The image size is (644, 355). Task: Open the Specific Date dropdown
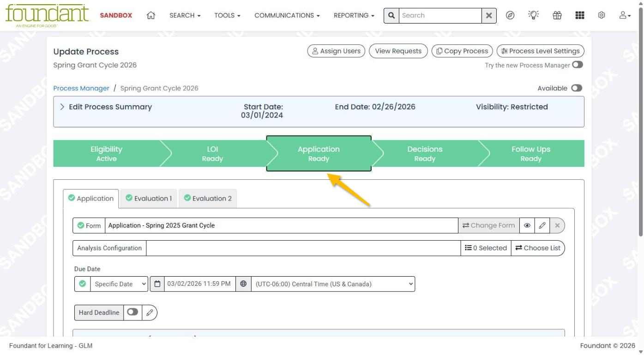coord(119,284)
